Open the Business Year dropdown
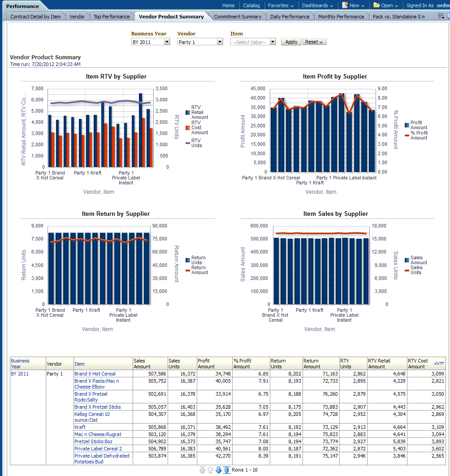Image resolution: width=450 pixels, height=476 pixels. tap(167, 42)
